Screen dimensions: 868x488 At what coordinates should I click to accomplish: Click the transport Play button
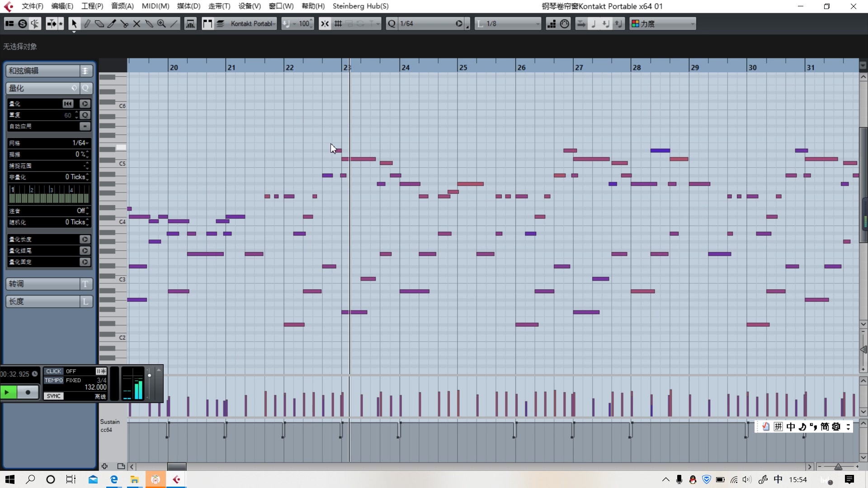8,392
